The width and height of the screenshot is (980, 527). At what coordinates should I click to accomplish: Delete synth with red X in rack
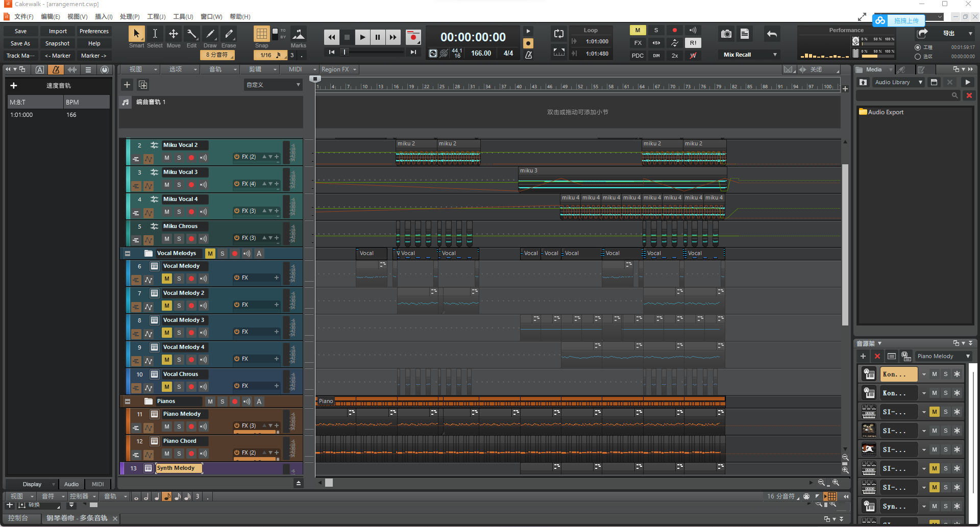click(x=877, y=356)
